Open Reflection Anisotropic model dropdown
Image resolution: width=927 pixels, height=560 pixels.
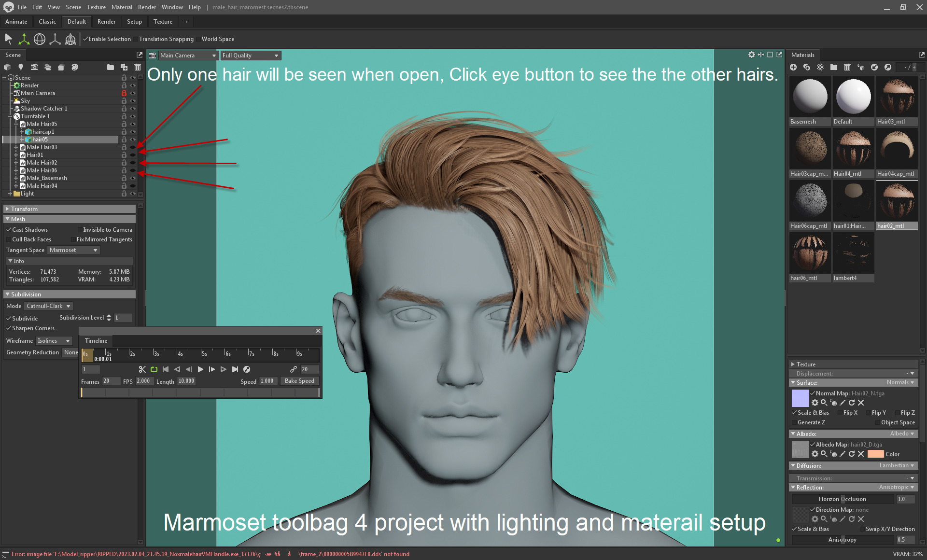896,488
